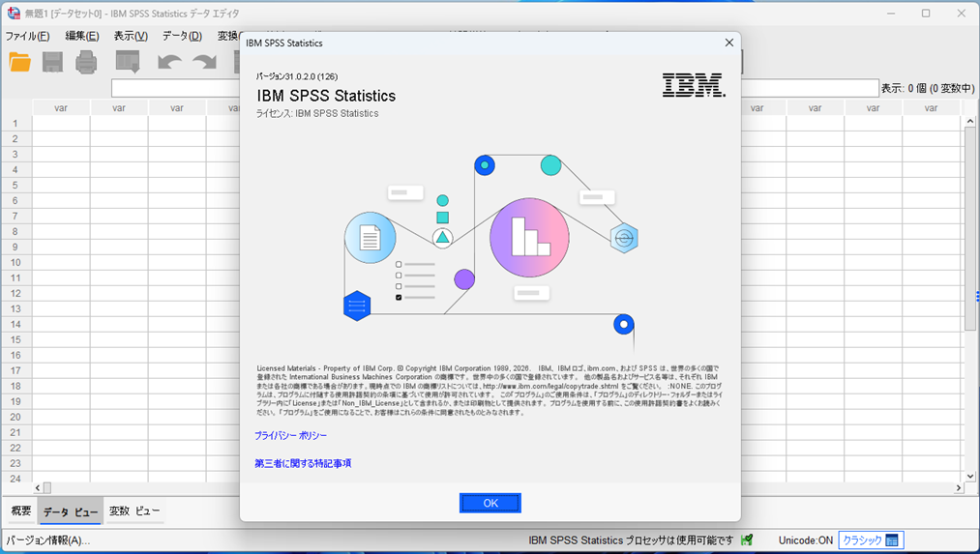Click the vertical scrollbar up arrow
The width and height of the screenshot is (980, 554).
coord(970,121)
